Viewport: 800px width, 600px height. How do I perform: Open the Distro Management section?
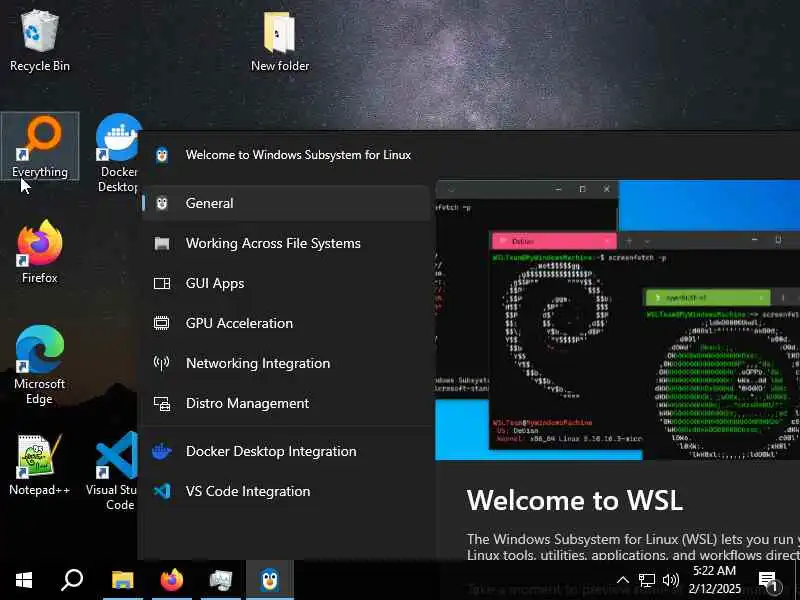(x=286, y=403)
